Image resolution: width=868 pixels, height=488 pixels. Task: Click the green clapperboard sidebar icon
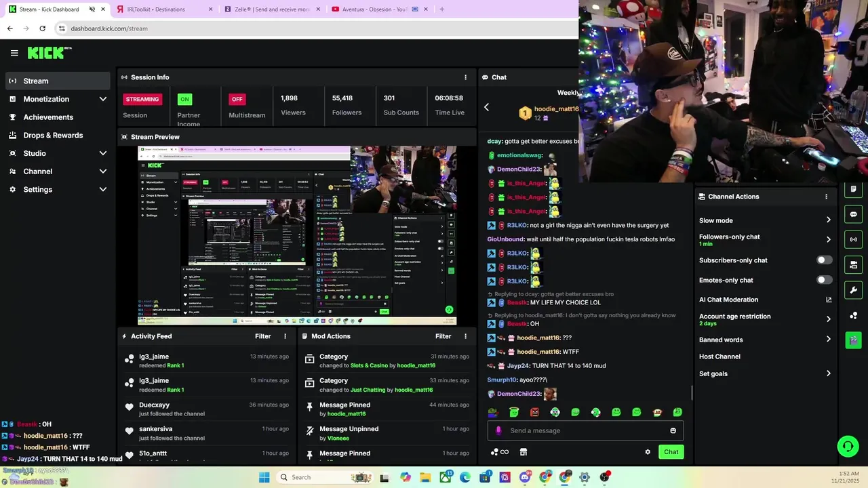853,340
